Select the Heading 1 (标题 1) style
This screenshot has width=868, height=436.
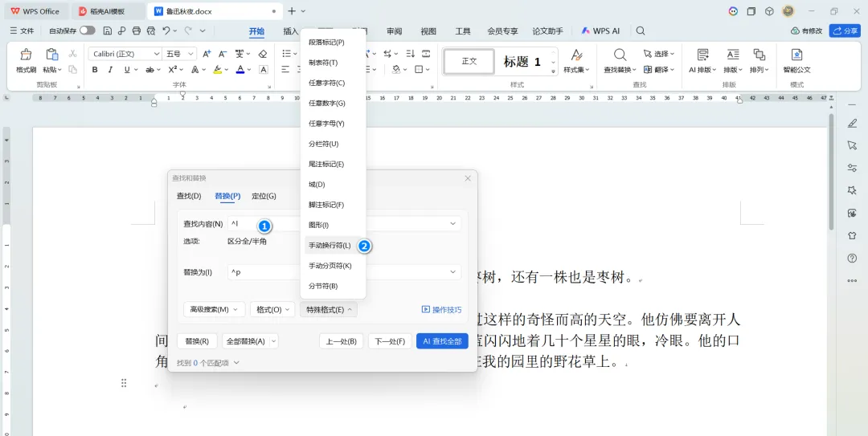(522, 61)
